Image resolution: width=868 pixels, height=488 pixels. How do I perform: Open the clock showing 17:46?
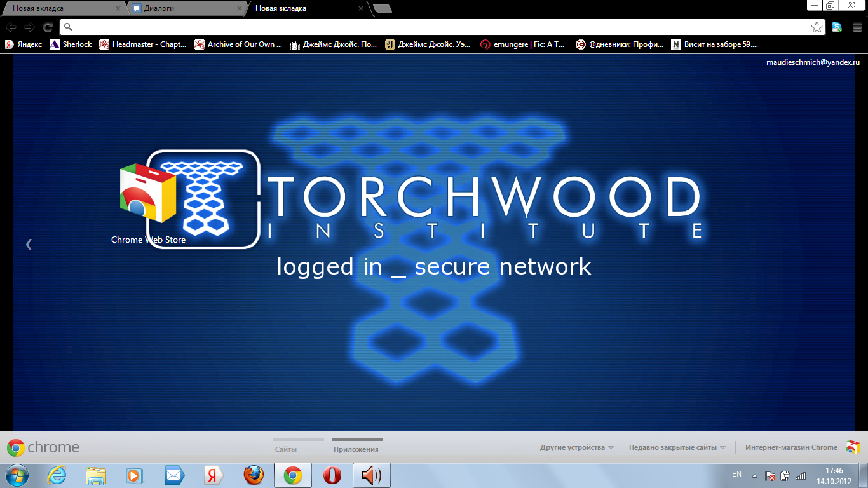pos(834,475)
